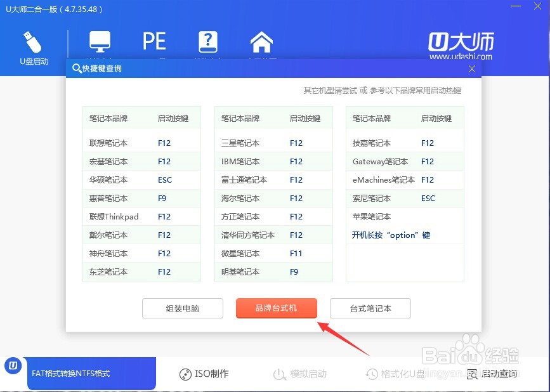Click the 惠普笔记本 entry
The image size is (550, 392).
(x=108, y=199)
